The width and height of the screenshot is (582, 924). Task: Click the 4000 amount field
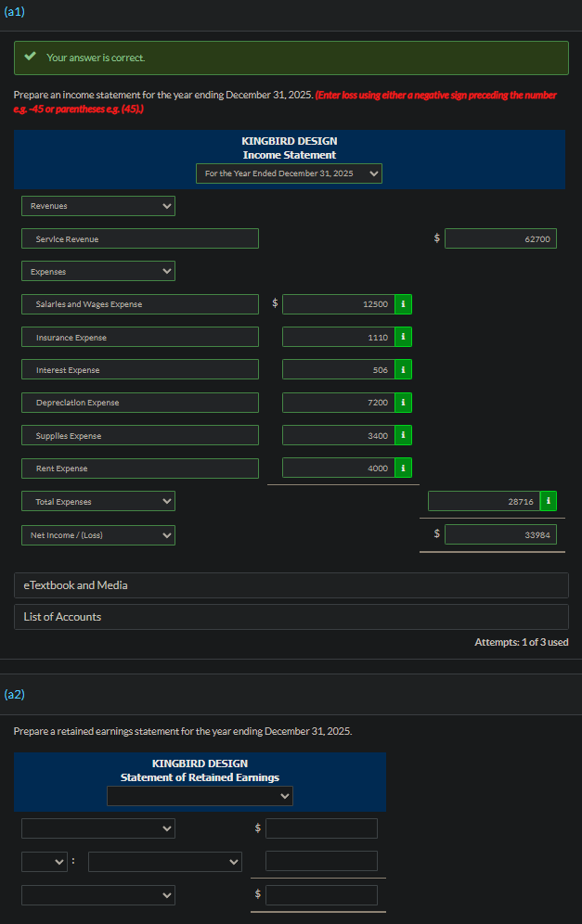(339, 468)
